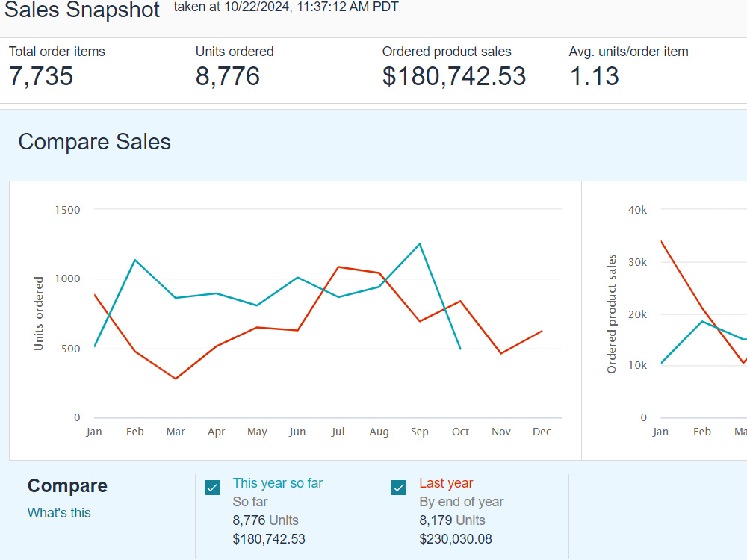
Task: Click the Sales Snapshot title
Action: tap(82, 10)
